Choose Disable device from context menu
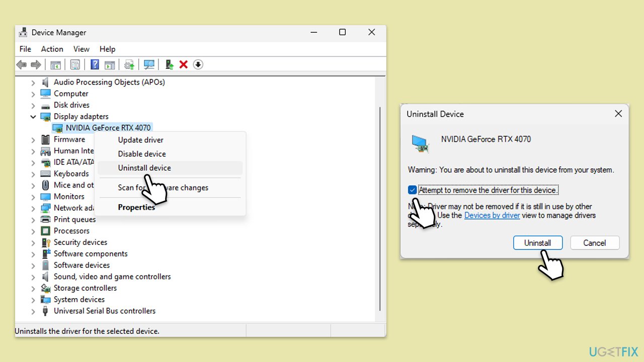The image size is (644, 362). coord(170,154)
